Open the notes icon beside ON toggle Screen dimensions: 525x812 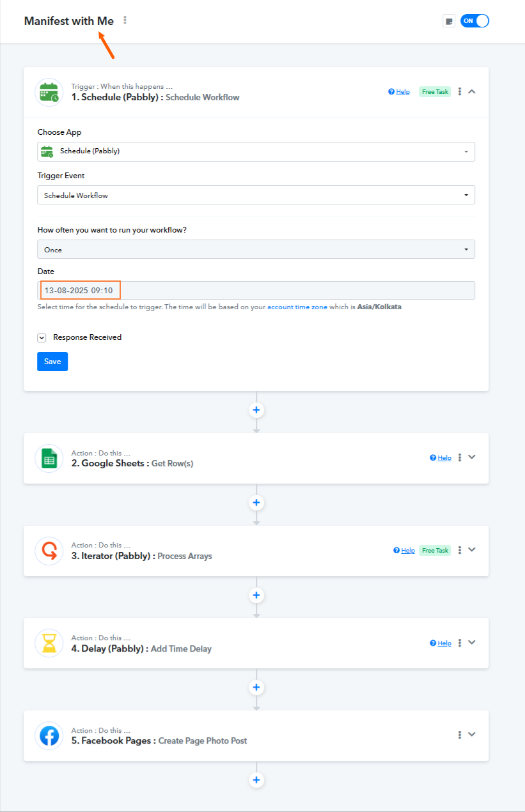(x=449, y=21)
